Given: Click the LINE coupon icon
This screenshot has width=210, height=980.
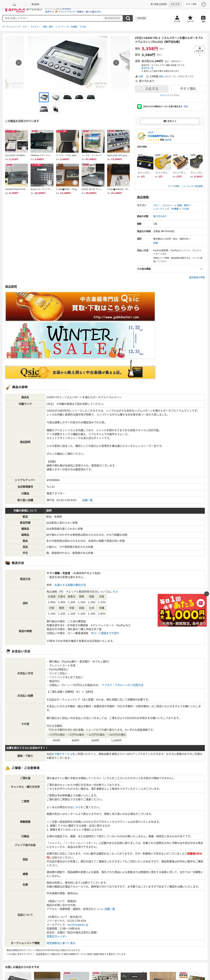Looking at the screenshot, I should click(x=140, y=106).
